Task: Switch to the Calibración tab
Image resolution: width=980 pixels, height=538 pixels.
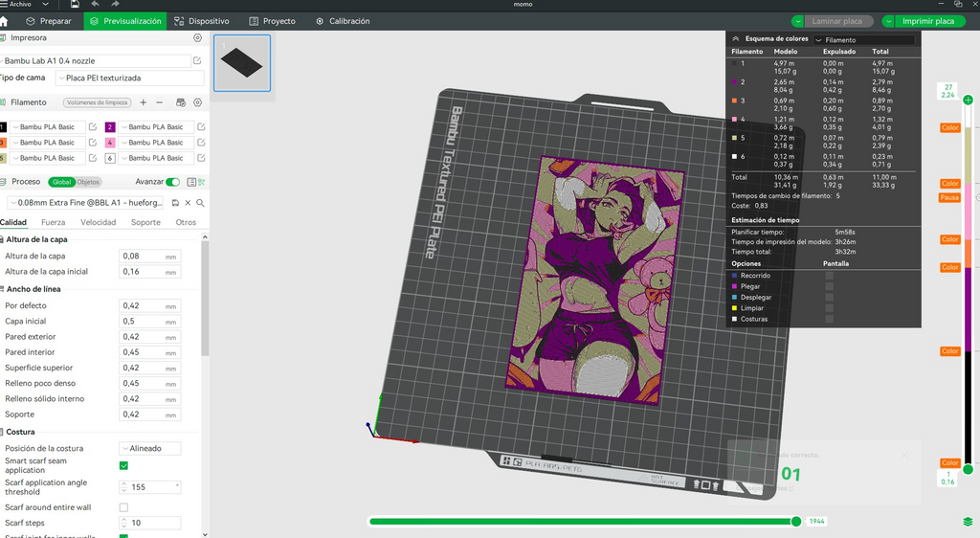Action: point(343,21)
